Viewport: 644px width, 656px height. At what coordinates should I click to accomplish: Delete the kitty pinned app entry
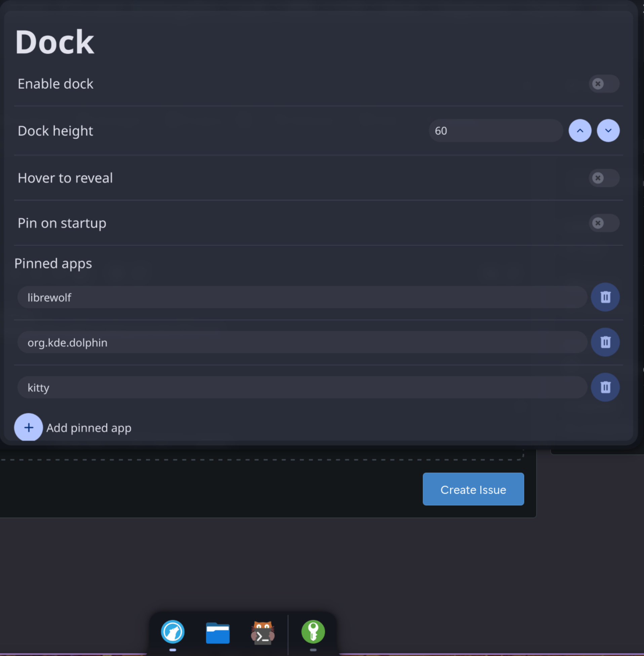(x=605, y=387)
